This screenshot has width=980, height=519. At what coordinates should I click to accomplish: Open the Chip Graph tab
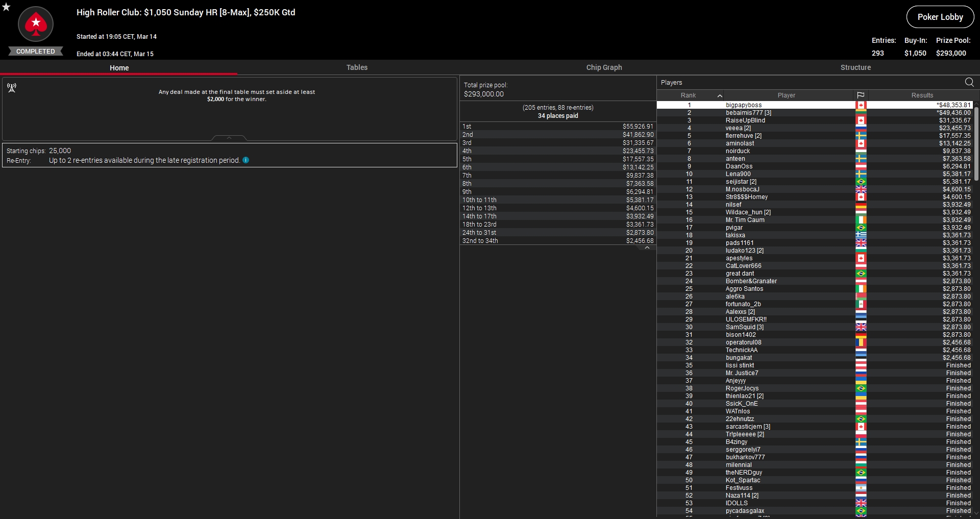pos(604,67)
